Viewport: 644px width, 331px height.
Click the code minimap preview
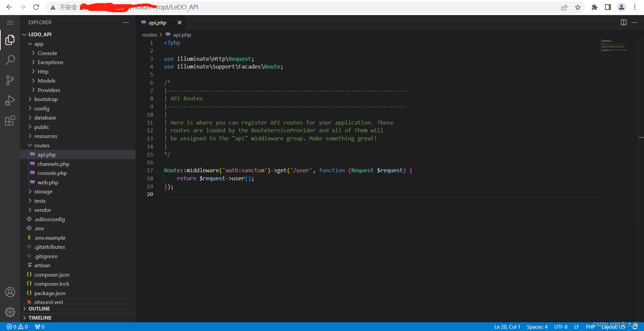point(613,45)
